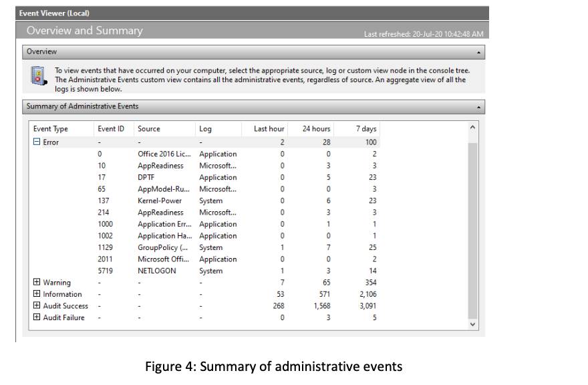Click Application log cell in DPTF row
Image resolution: width=588 pixels, height=385 pixels.
[218, 178]
